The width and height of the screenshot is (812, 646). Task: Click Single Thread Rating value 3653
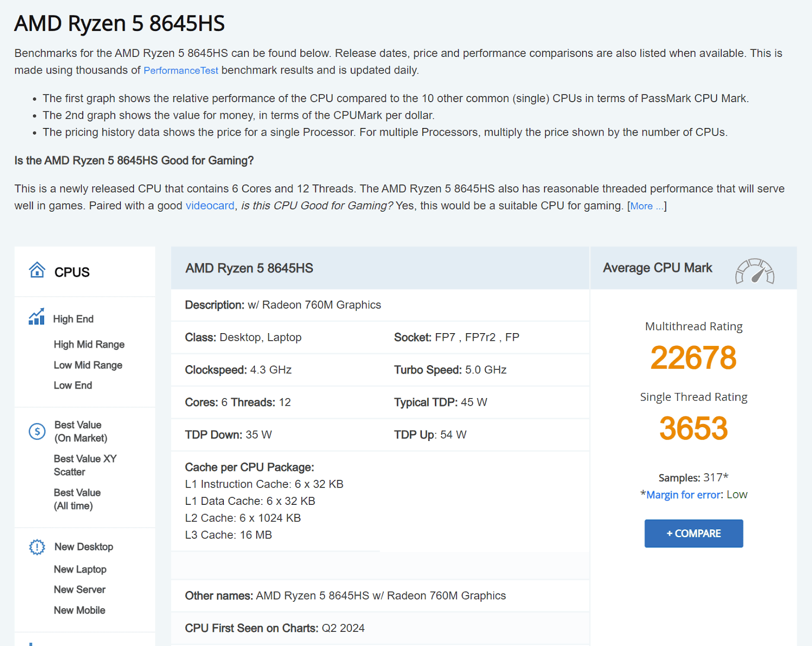[693, 428]
